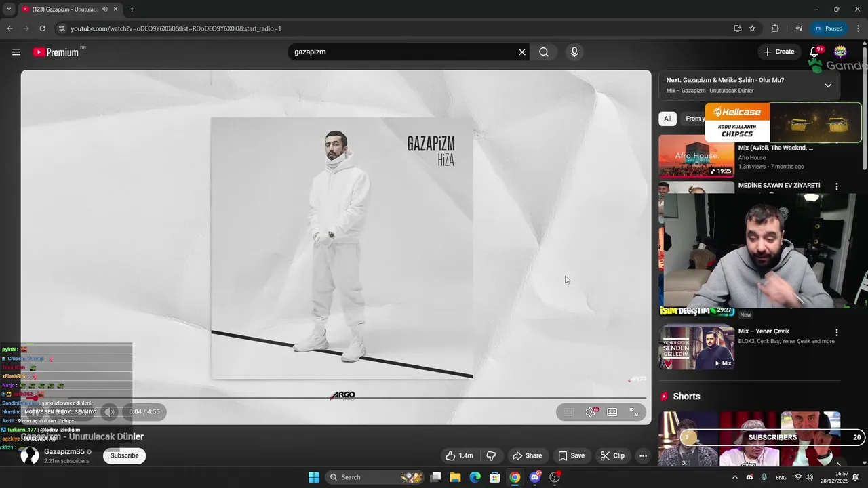
Task: Open the tab search dropdown arrow
Action: click(8, 9)
